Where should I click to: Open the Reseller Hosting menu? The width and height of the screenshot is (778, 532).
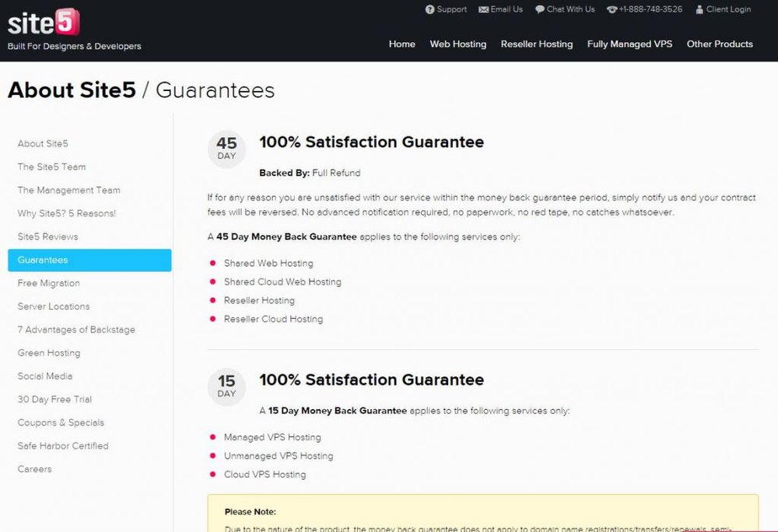[x=536, y=44]
